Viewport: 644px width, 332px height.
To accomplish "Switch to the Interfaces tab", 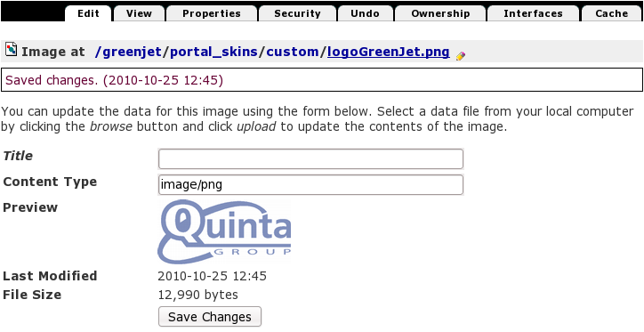I will point(533,13).
